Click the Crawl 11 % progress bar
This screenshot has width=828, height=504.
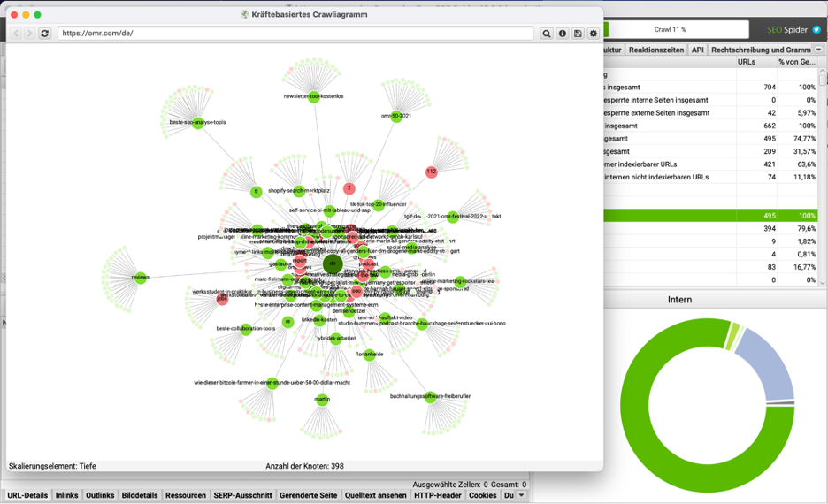[670, 29]
